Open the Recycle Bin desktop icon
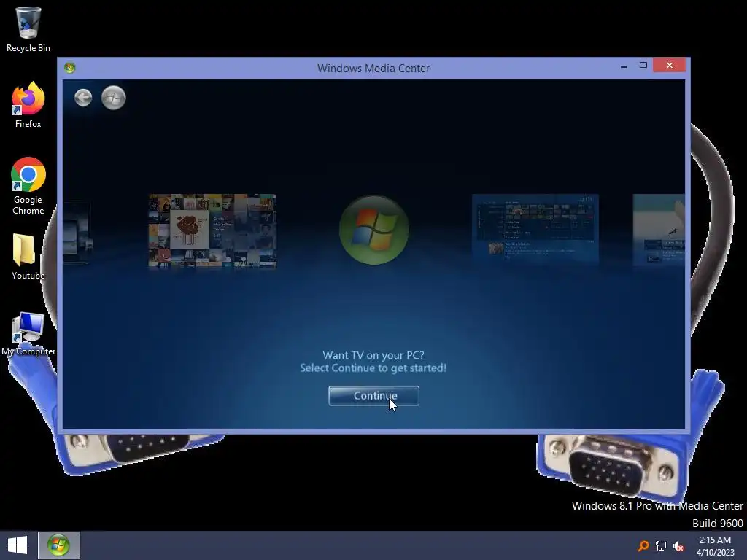The width and height of the screenshot is (747, 560). (28, 29)
